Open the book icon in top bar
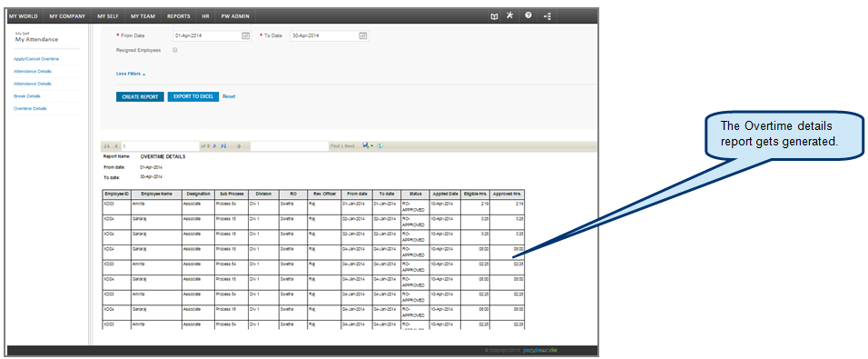This screenshot has height=359, width=868. tap(494, 16)
